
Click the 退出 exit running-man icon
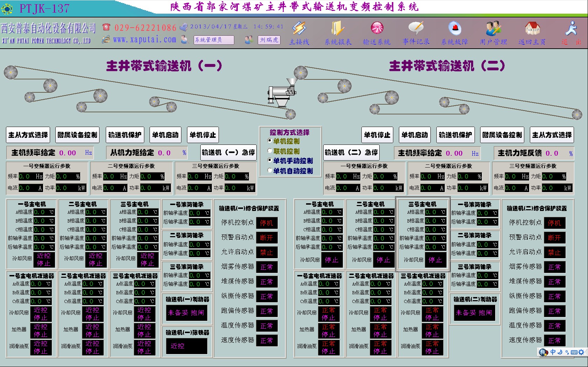[x=571, y=29]
